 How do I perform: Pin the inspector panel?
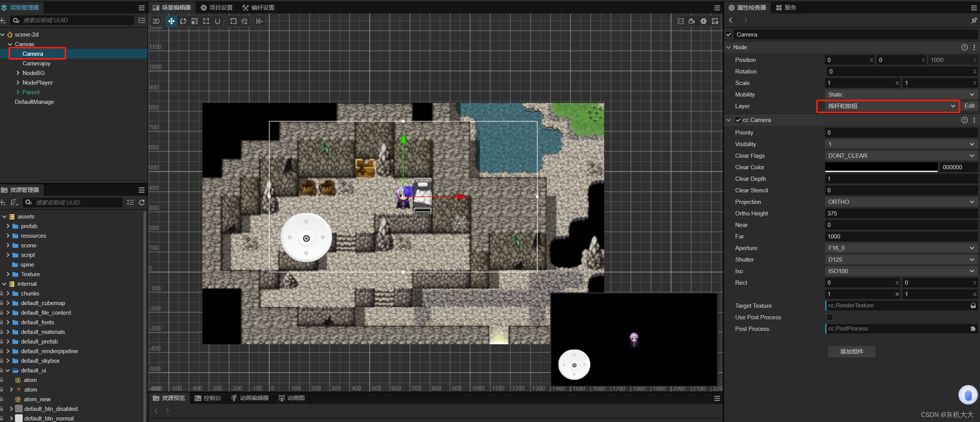pos(974,20)
